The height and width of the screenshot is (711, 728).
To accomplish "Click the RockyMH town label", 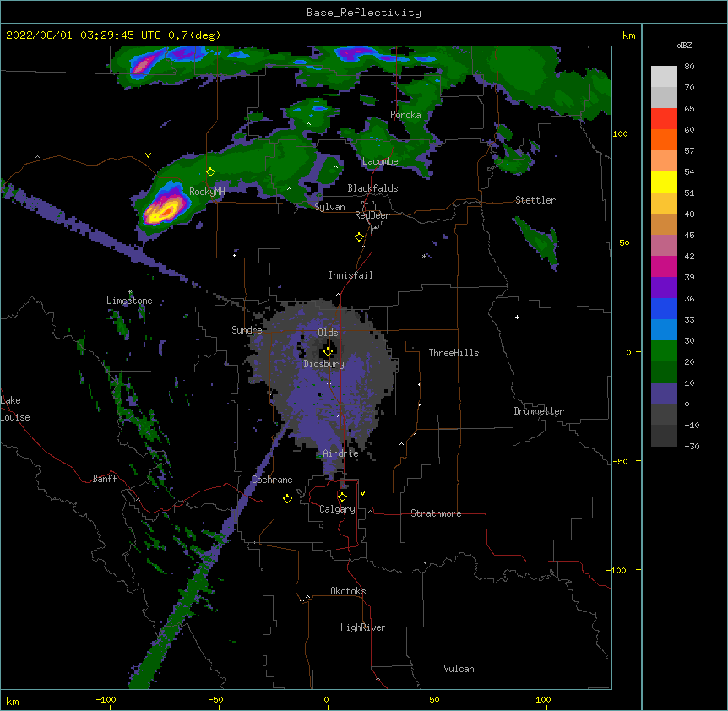I will 207,192.
